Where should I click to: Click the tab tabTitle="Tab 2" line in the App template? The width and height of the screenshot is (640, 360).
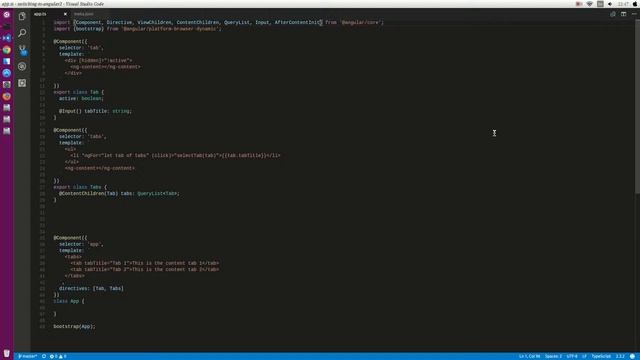click(x=145, y=269)
